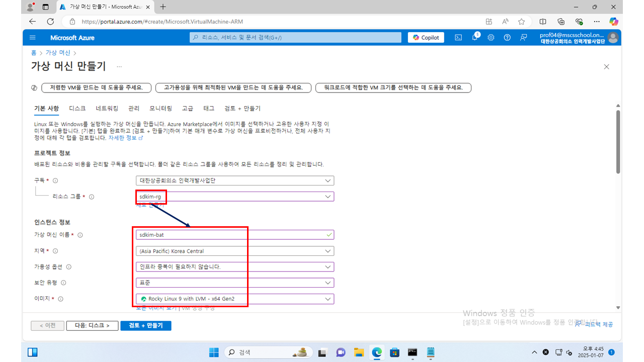Switch to the 검토 + 만들기 tab
Viewport: 644px width, 362px height.
[243, 109]
